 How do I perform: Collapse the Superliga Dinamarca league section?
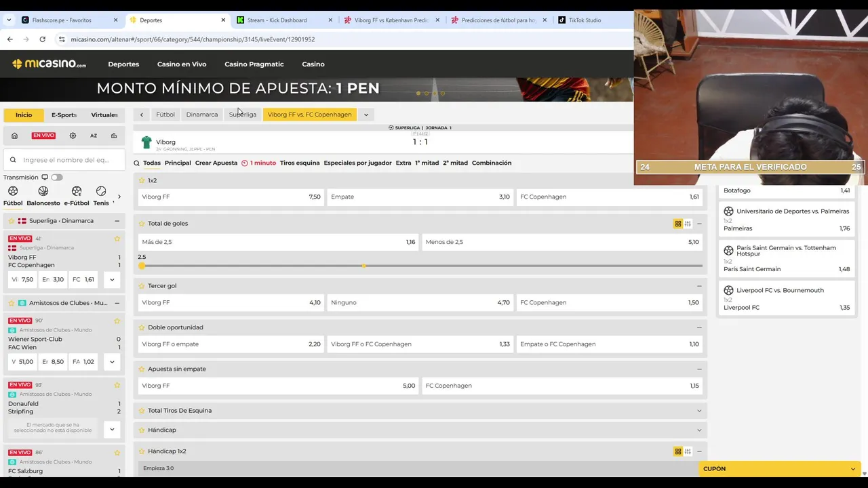tap(117, 221)
